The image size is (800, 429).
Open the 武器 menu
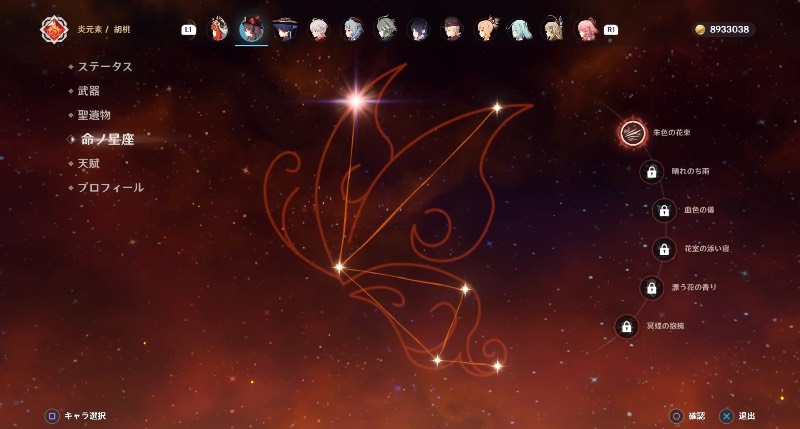click(89, 91)
